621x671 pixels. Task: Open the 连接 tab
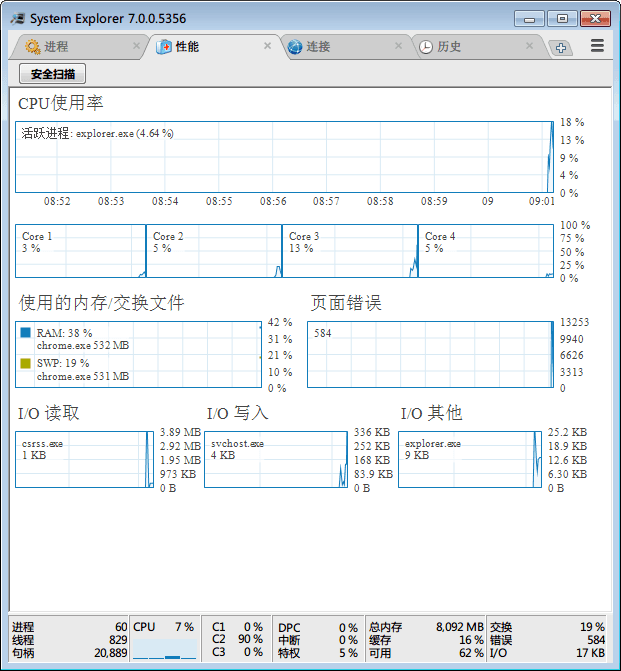[x=345, y=46]
